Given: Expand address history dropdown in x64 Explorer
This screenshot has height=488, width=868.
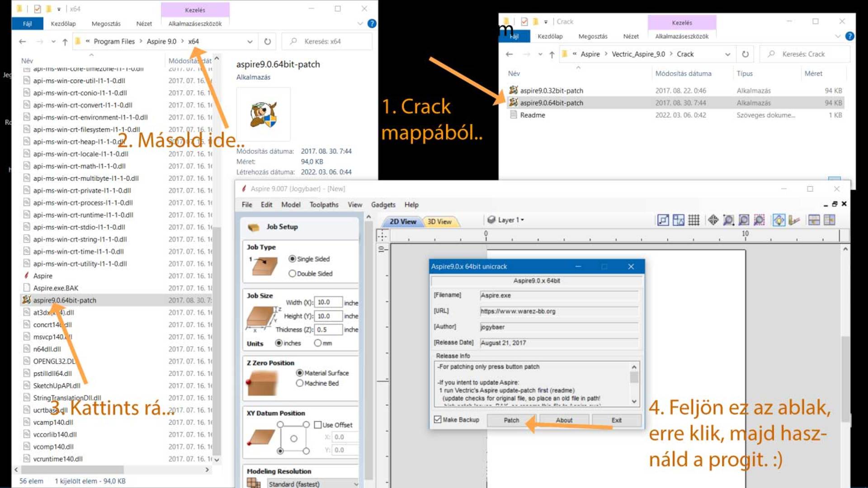Looking at the screenshot, I should coord(250,42).
